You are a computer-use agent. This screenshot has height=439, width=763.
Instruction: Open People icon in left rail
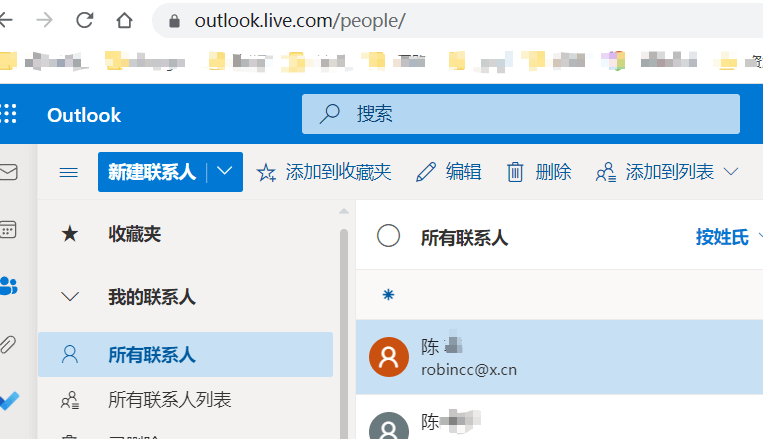tap(8, 286)
